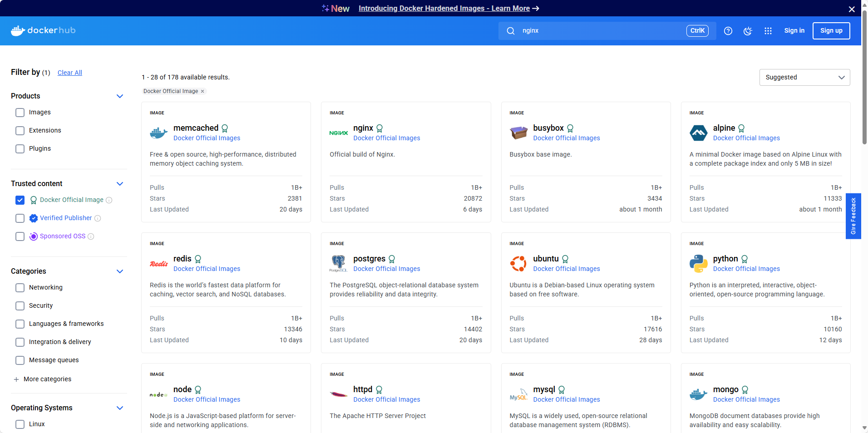Screen dimensions: 868x433
Task: Check the Extensions checkbox
Action: (20, 131)
